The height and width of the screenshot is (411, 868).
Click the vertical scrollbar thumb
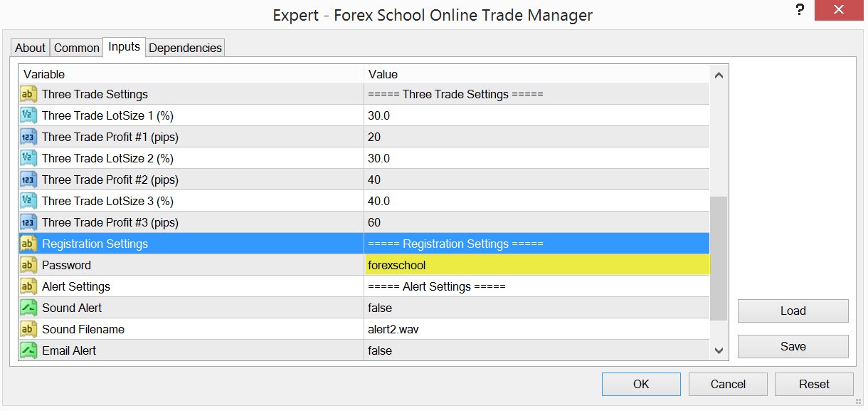(719, 259)
